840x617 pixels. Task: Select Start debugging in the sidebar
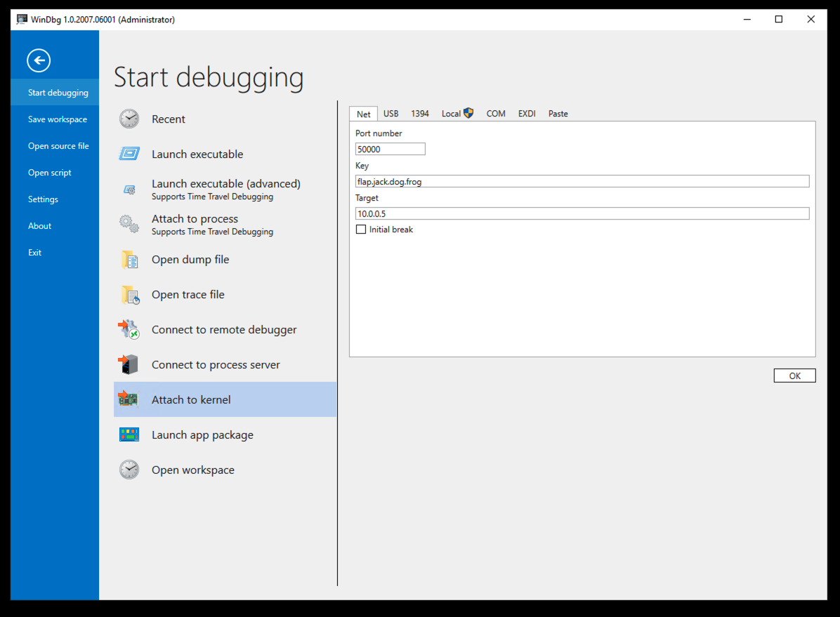point(55,92)
